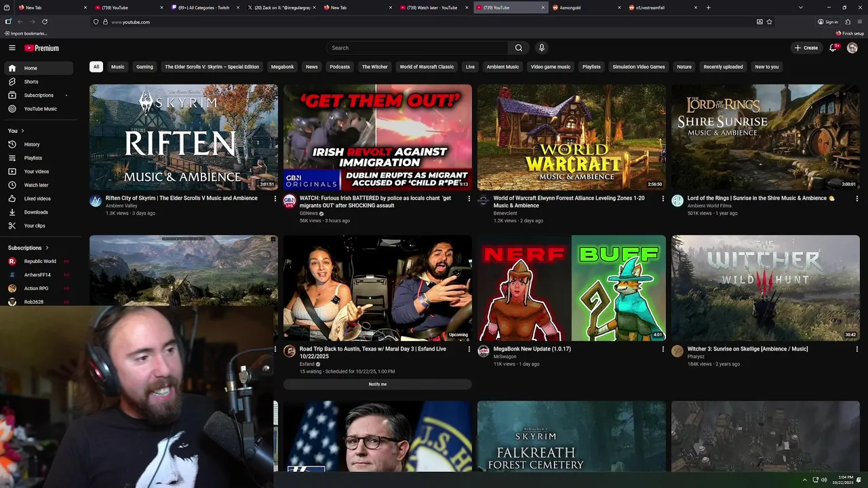Open the Falkreath Forest Cemetery thumbnail

572,436
